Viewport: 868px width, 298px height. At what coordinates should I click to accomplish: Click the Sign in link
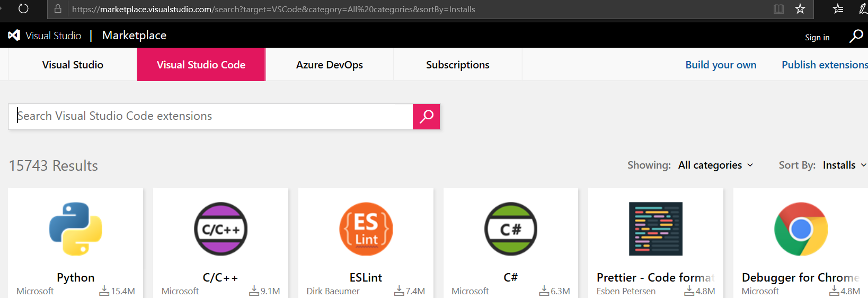(x=817, y=38)
